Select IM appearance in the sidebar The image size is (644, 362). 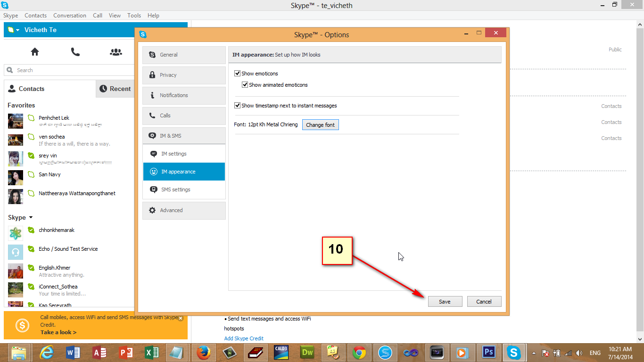pos(184,172)
